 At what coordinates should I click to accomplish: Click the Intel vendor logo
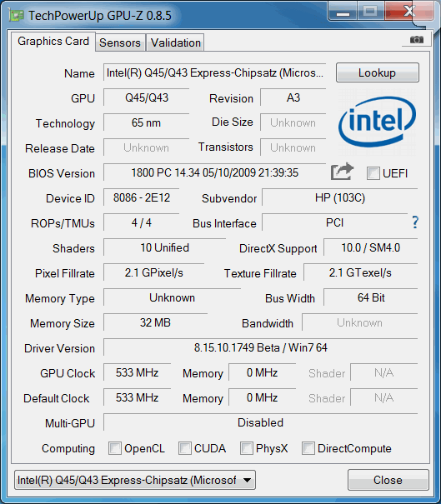(x=377, y=122)
